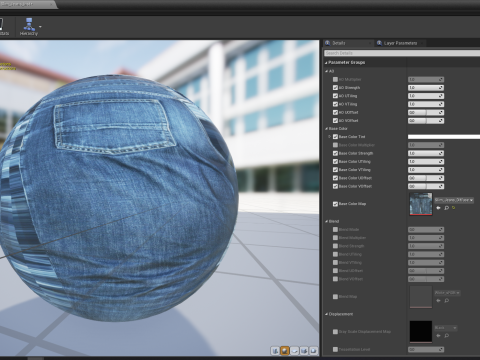Select the last preview mesh icon in viewport
480x360 pixels.
314,351
